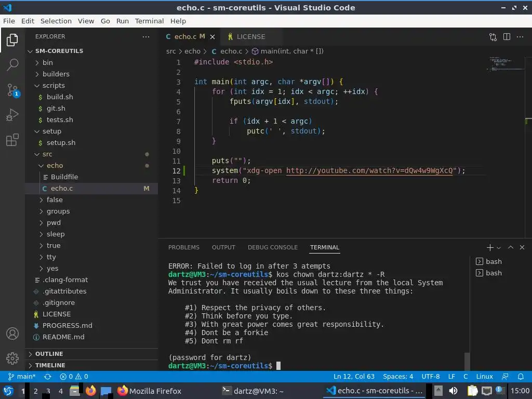
Task: Open errors and warnings count in status bar
Action: [x=74, y=377]
